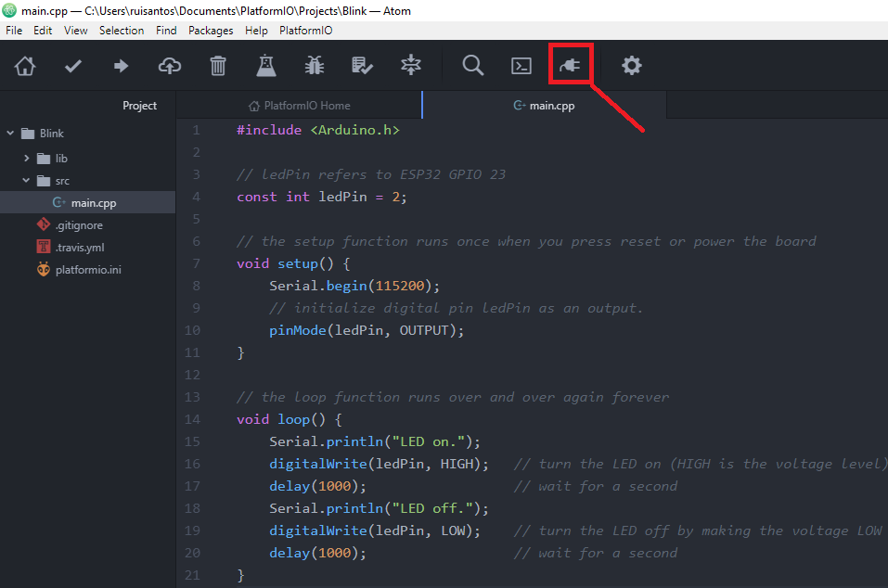Image resolution: width=888 pixels, height=588 pixels.
Task: Collapse the src folder
Action: click(28, 181)
